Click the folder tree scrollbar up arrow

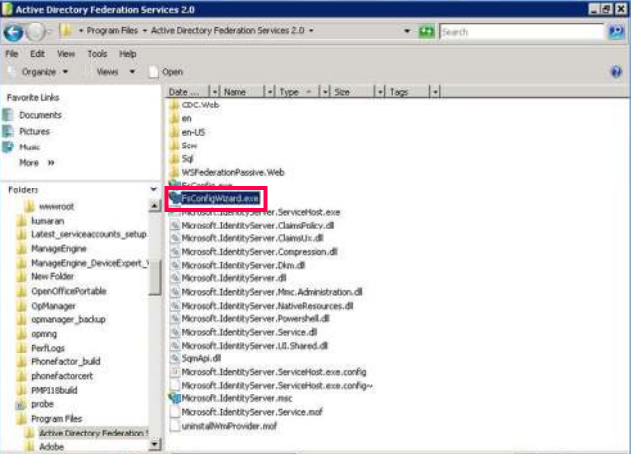tap(155, 206)
